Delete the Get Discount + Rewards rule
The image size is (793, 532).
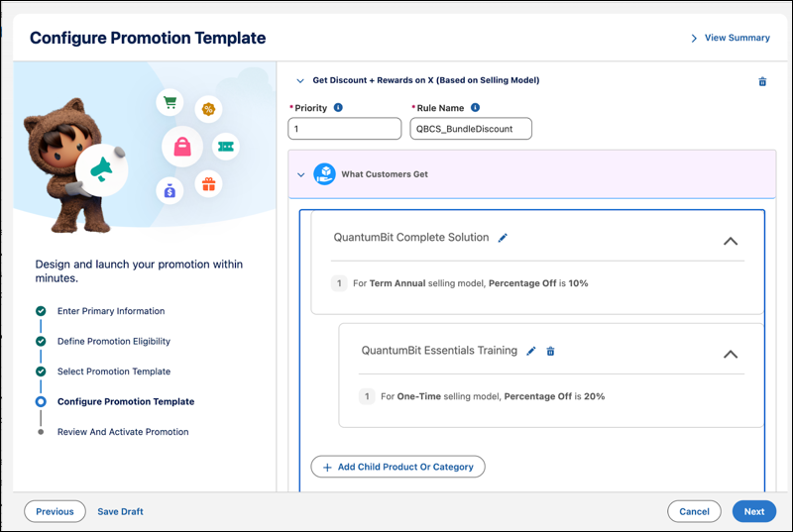tap(762, 81)
